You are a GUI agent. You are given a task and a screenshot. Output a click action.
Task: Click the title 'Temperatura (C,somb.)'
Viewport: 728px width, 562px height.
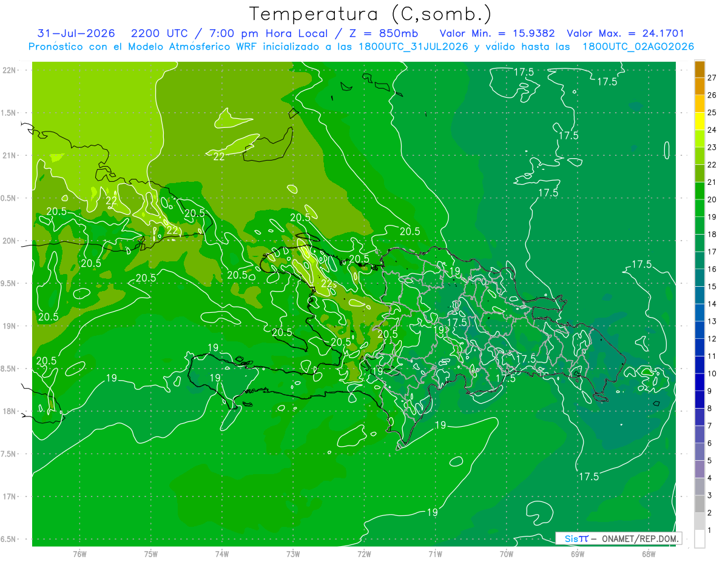coord(371,13)
